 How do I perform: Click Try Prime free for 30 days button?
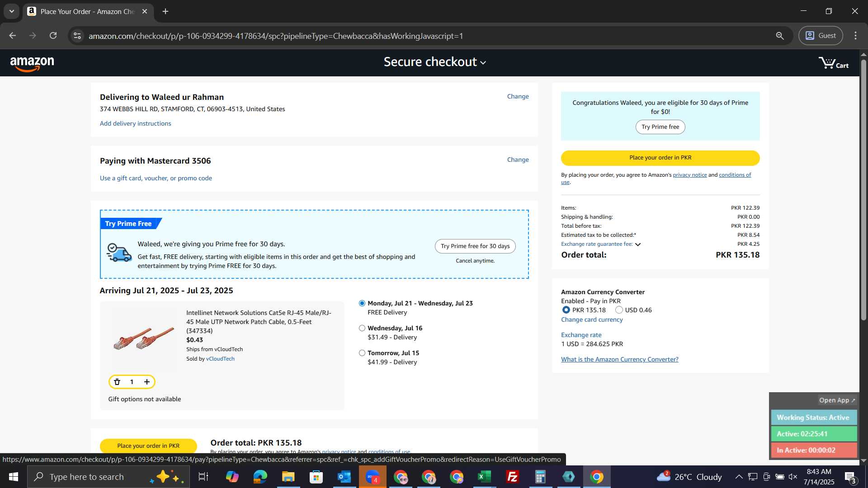pyautogui.click(x=475, y=246)
